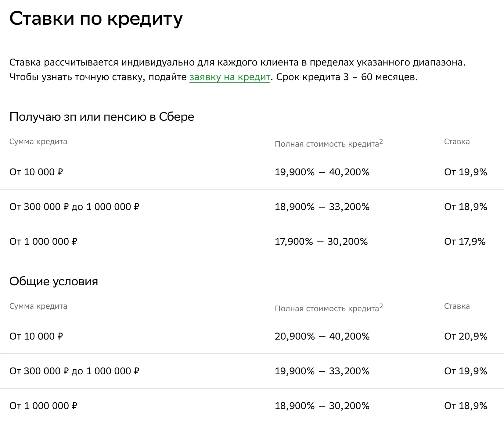The width and height of the screenshot is (504, 431).
Task: Select the 'Общие условия' section heading
Action: [x=54, y=281]
